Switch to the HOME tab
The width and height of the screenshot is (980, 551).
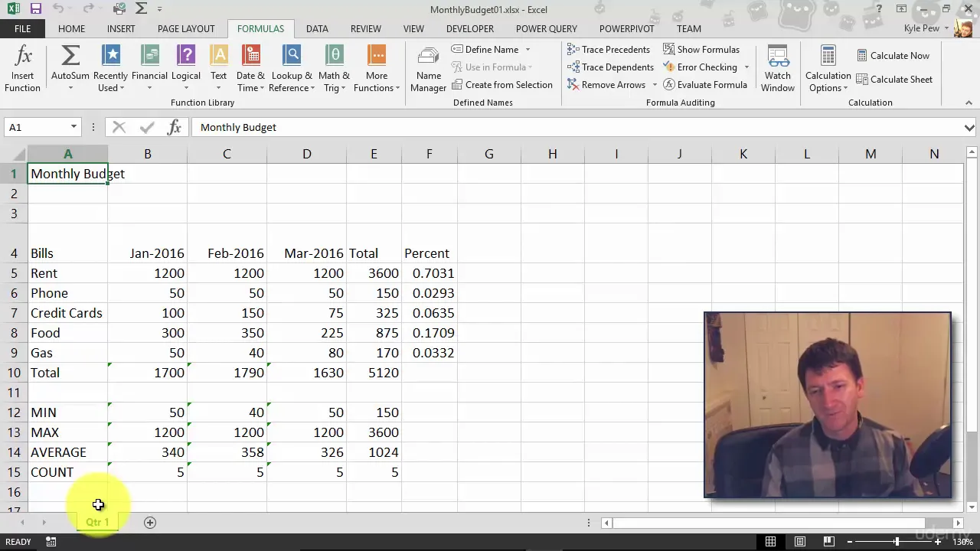pos(71,28)
